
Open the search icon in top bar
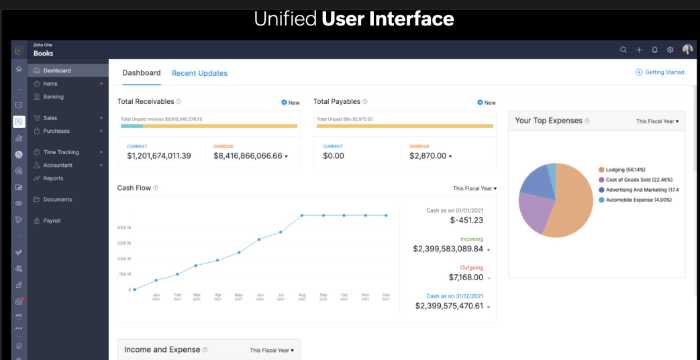click(x=623, y=50)
